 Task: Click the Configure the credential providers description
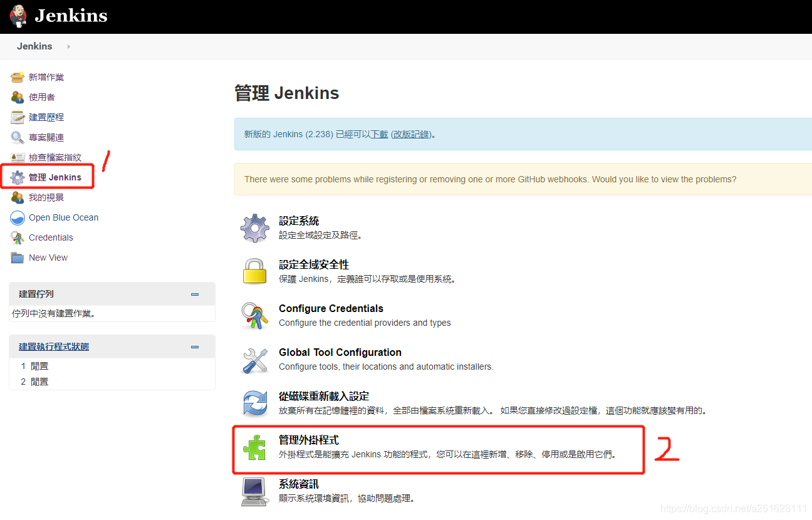[365, 323]
